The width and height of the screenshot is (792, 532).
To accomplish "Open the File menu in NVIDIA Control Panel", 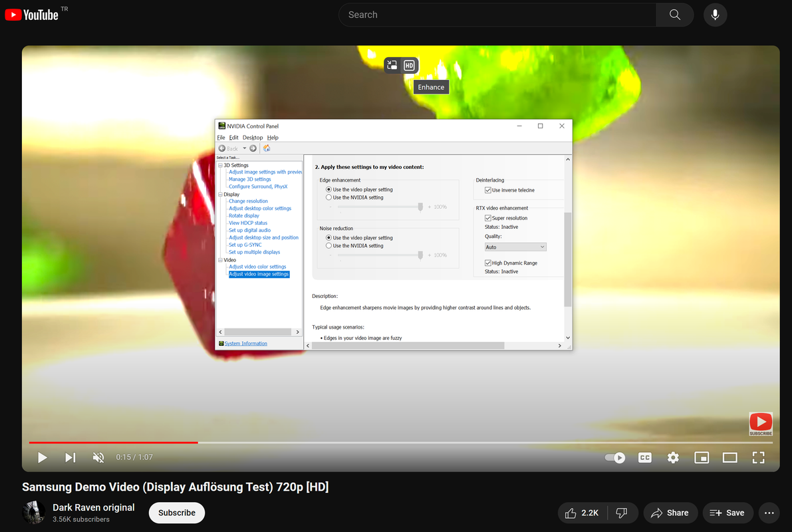I will pyautogui.click(x=221, y=138).
